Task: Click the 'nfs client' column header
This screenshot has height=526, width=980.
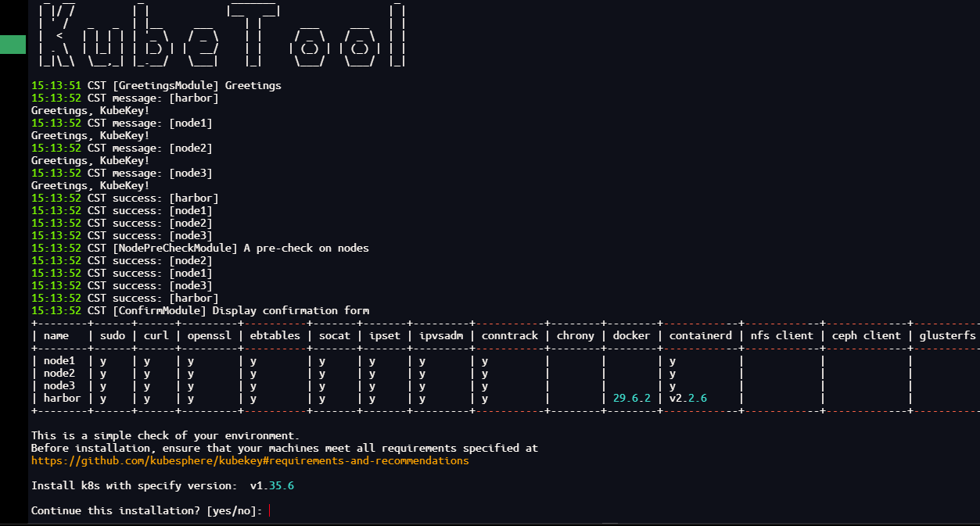Action: pyautogui.click(x=782, y=336)
